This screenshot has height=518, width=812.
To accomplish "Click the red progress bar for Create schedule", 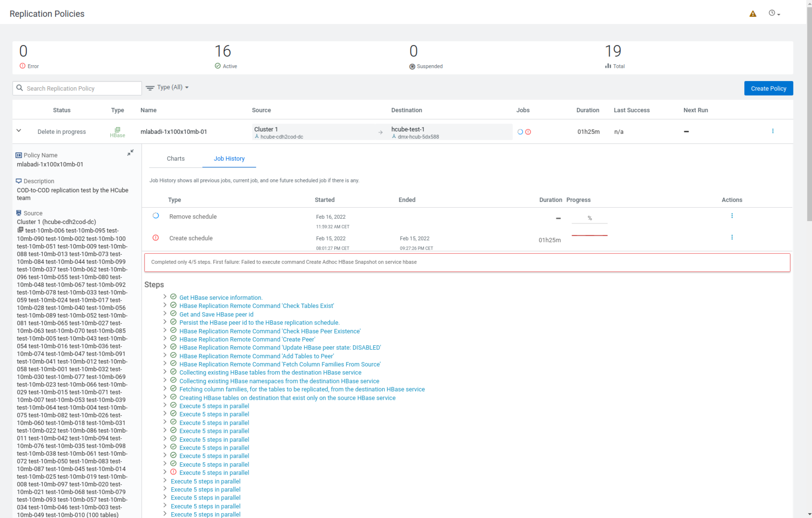I will point(589,236).
